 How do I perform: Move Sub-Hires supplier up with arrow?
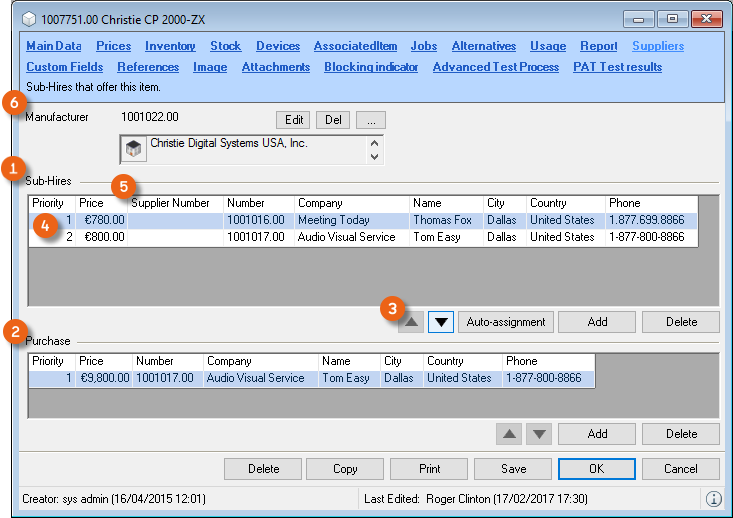(x=410, y=322)
